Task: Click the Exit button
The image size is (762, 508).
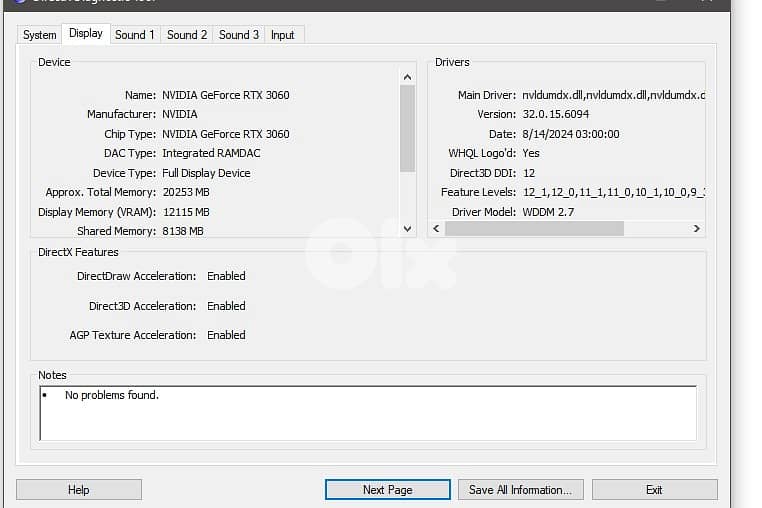Action: pos(654,490)
